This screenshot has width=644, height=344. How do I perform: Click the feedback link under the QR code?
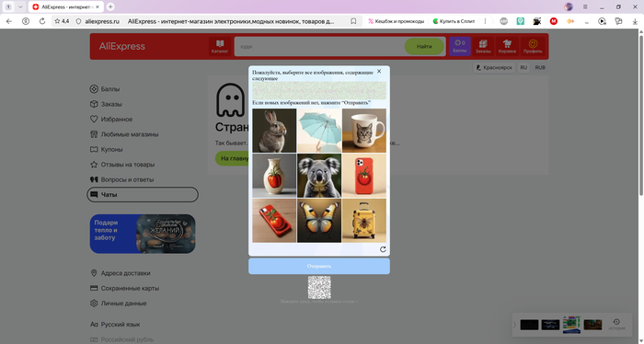319,302
